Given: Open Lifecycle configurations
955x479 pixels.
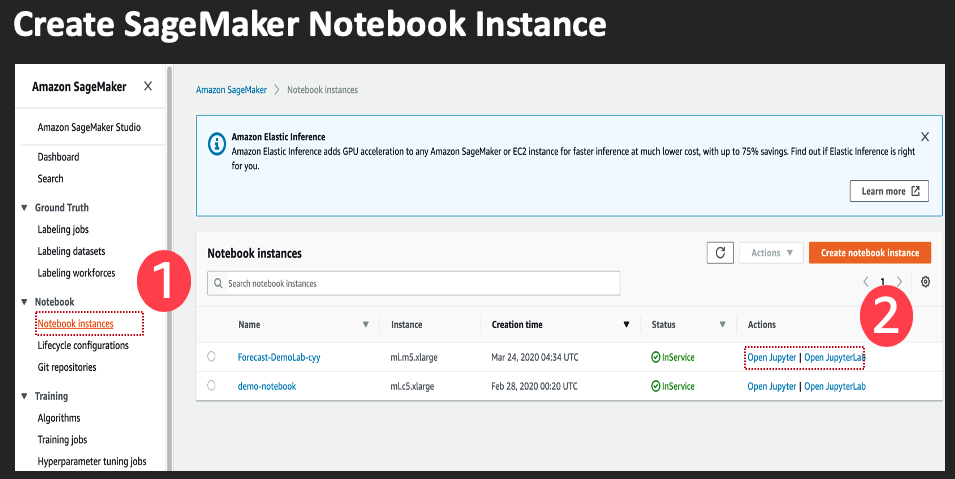Looking at the screenshot, I should [x=83, y=346].
